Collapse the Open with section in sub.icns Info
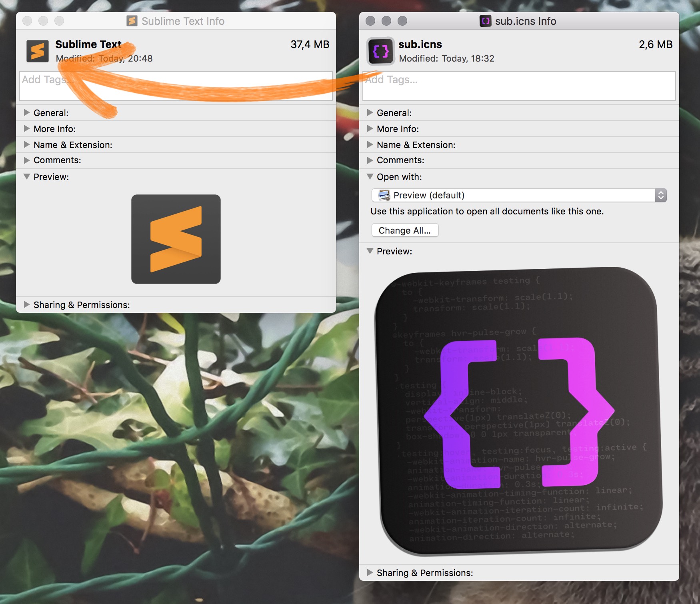The height and width of the screenshot is (604, 700). pyautogui.click(x=370, y=176)
